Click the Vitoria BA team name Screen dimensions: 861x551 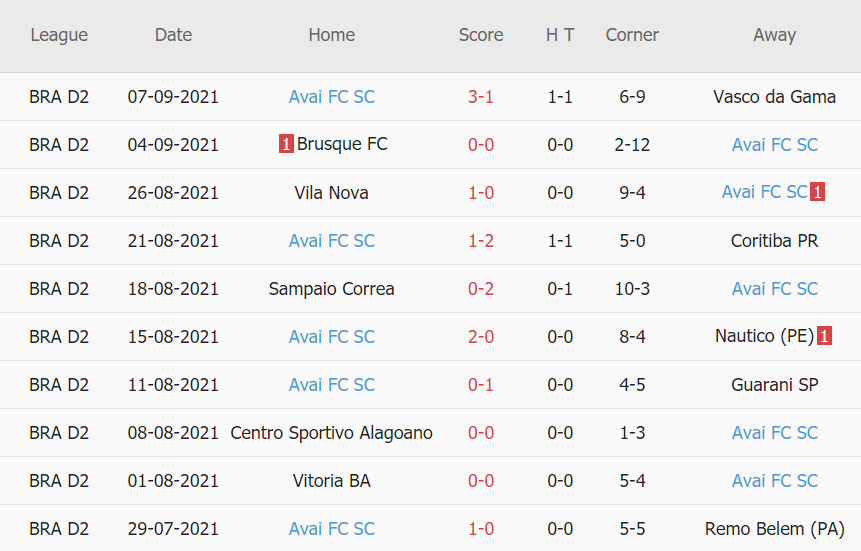[331, 481]
